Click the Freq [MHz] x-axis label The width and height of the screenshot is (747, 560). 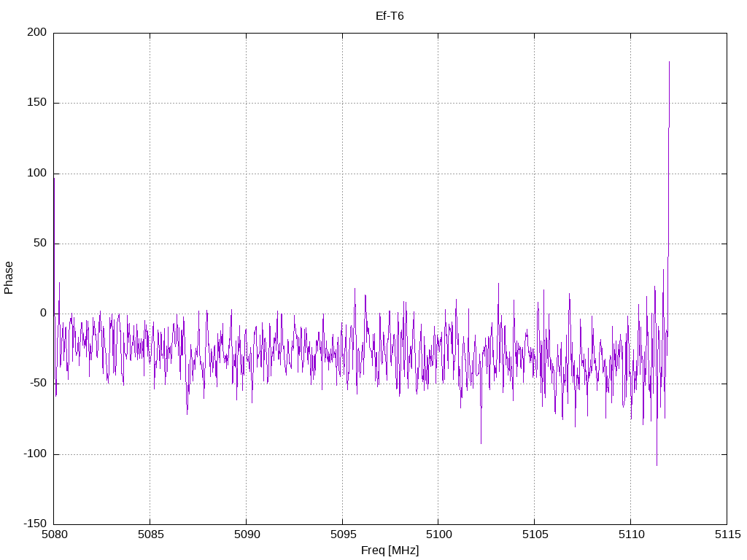pos(390,550)
